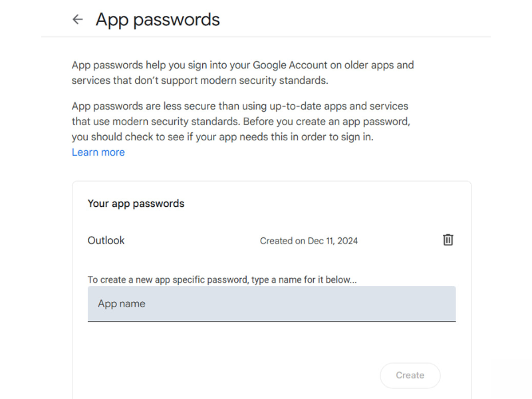Image resolution: width=532 pixels, height=399 pixels.
Task: Click the App passwords page title
Action: point(158,20)
